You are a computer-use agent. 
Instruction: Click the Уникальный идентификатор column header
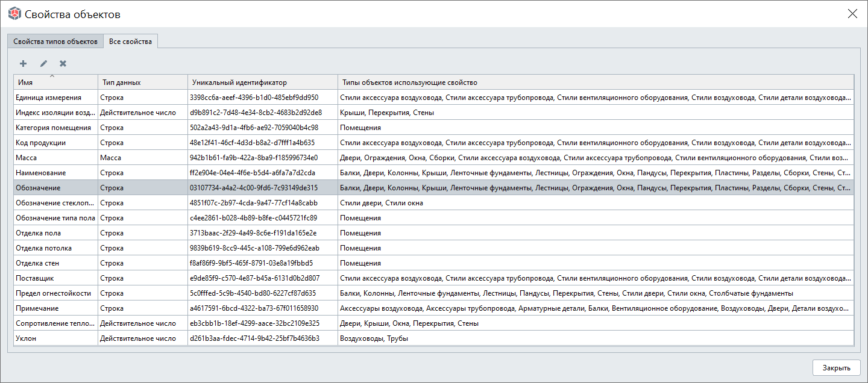click(x=263, y=82)
